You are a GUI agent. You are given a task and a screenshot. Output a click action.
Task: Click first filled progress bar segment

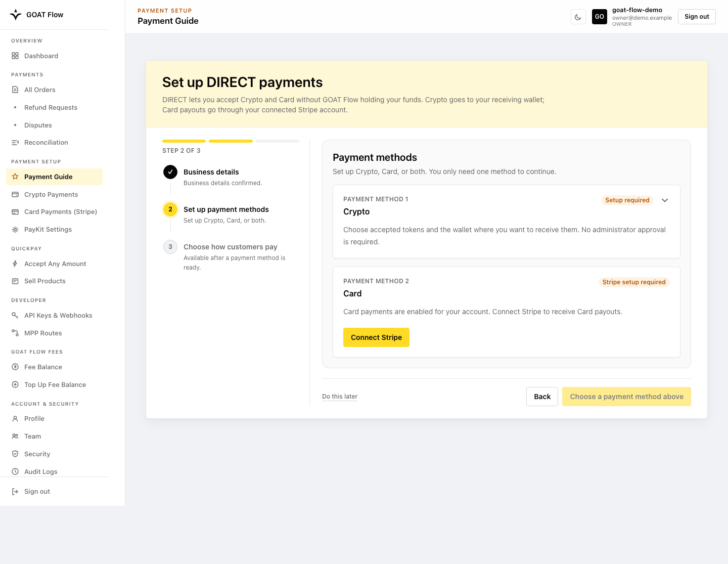coord(184,141)
